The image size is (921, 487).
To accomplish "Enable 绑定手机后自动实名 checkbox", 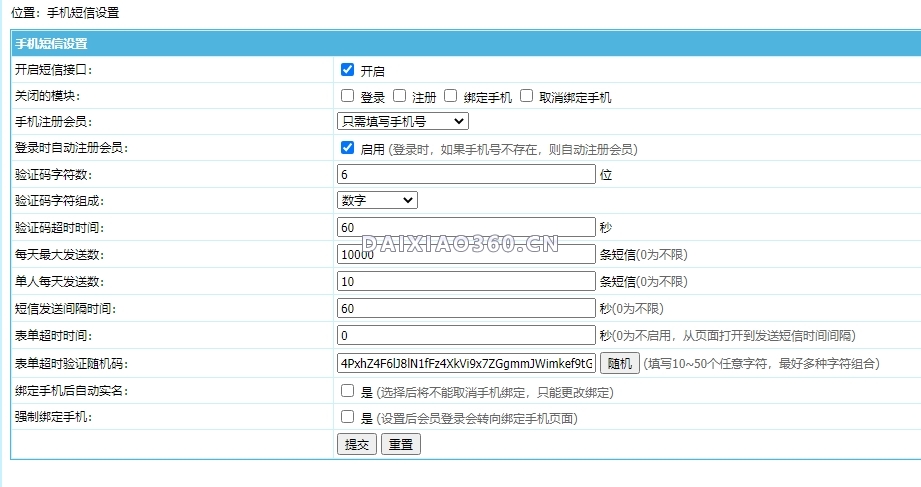I will 347,391.
